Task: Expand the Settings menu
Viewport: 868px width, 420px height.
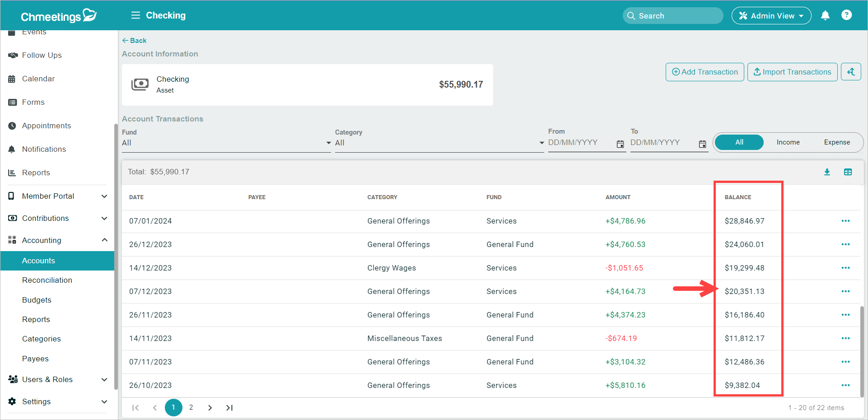Action: 57,401
